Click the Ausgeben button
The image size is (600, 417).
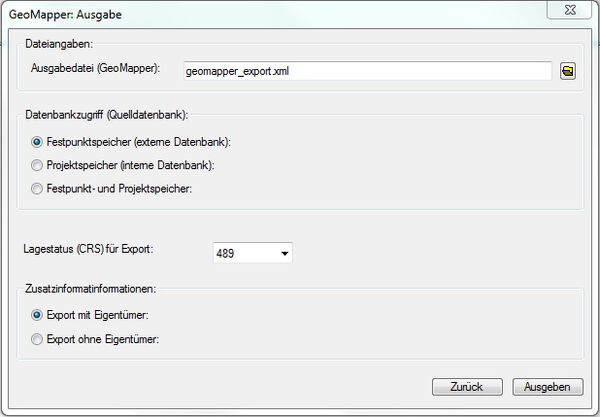547,387
